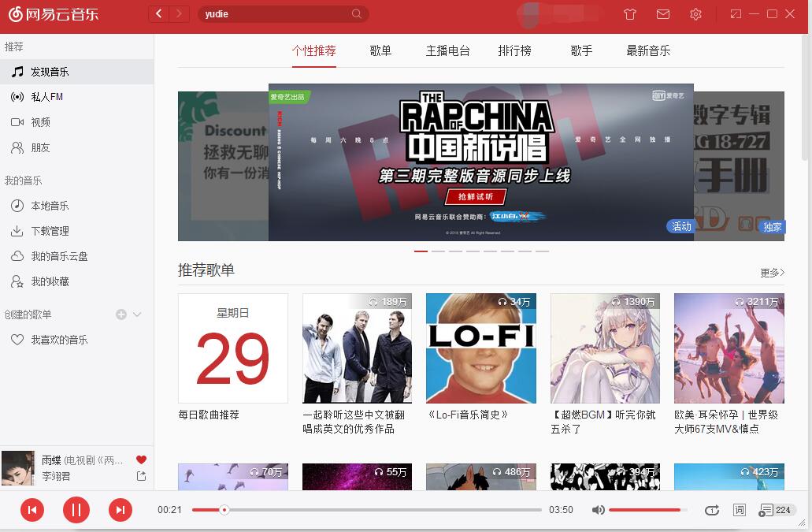Show the right 数字专辑 banner slide
Screen dimensions: 812x532
(x=739, y=166)
